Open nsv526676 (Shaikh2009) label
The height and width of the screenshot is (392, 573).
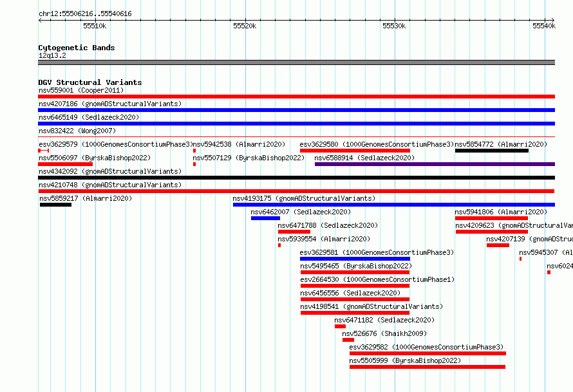pyautogui.click(x=384, y=333)
